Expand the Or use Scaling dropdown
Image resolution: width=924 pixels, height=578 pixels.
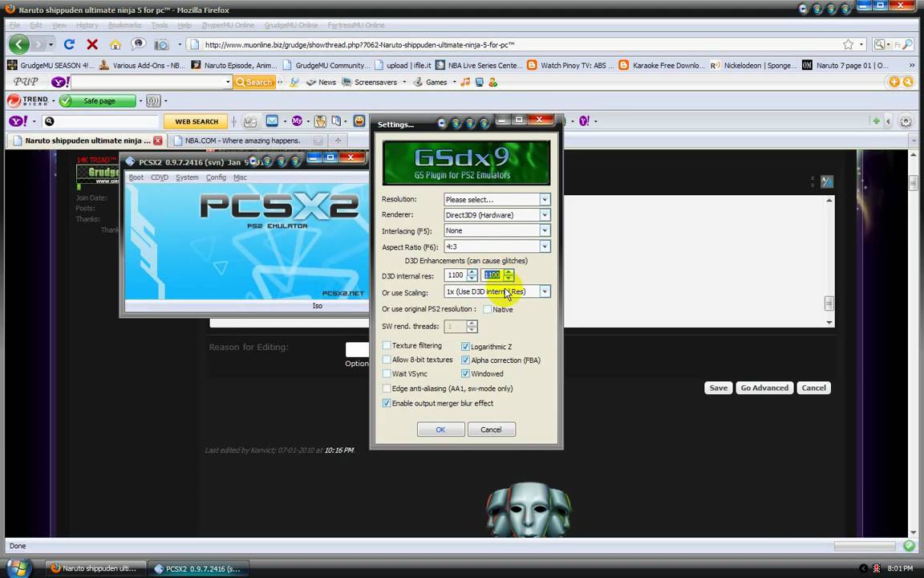[545, 291]
